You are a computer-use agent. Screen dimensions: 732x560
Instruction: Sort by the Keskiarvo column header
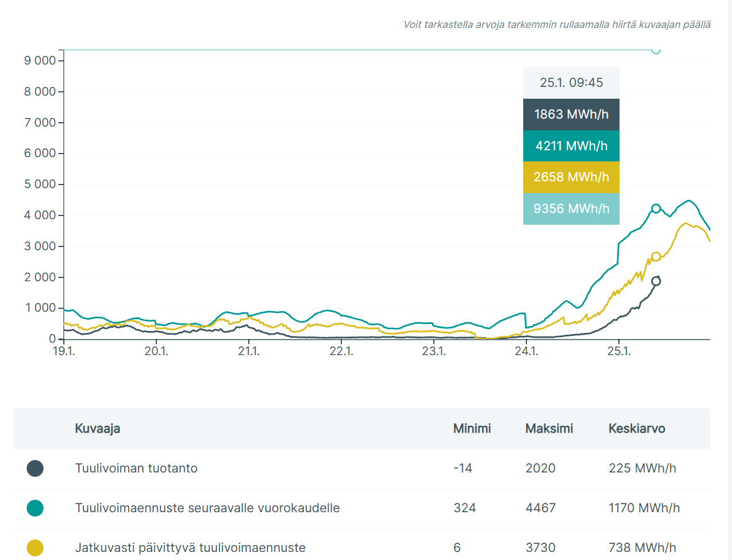636,428
